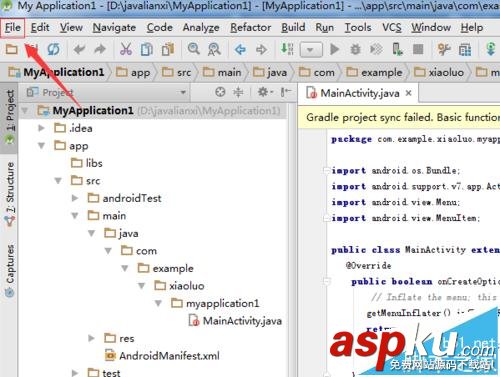Screen dimensions: 500x377
Task: Click the Make Project build icon
Action: [x=287, y=49]
